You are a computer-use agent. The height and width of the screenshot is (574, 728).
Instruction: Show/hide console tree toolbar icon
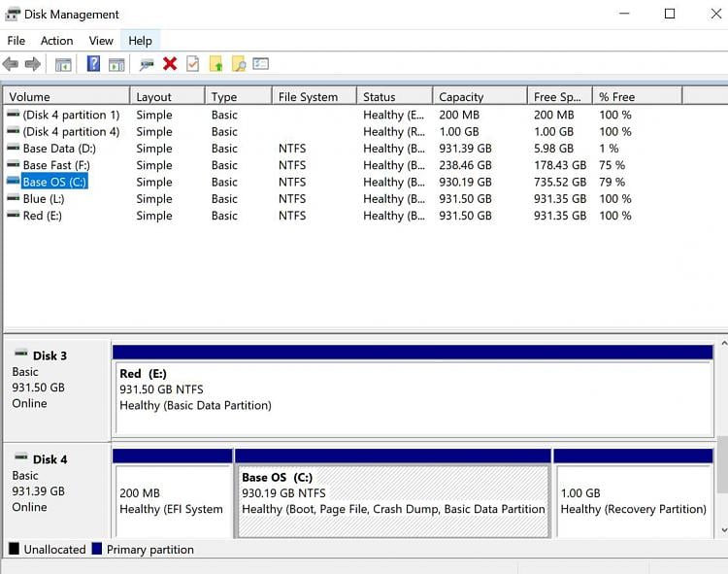[63, 64]
